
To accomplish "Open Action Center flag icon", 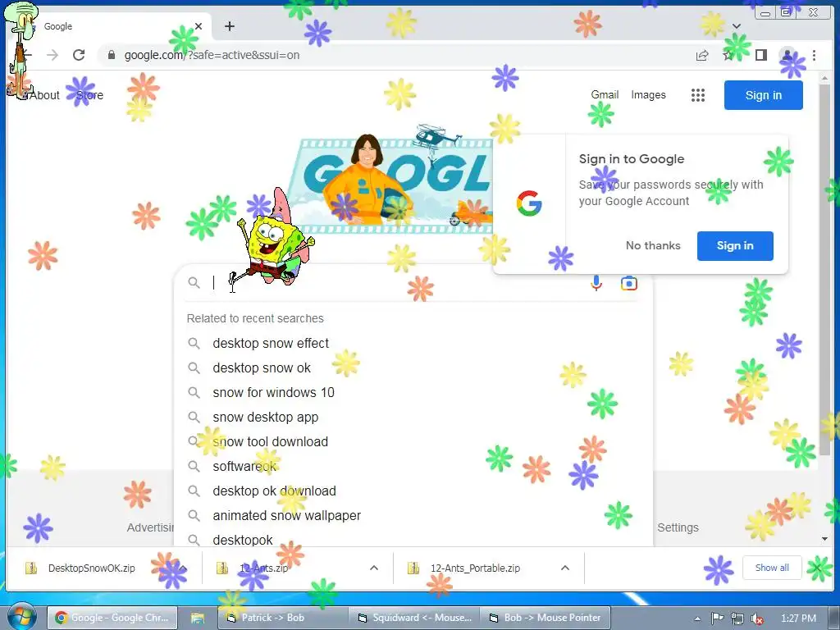I will click(x=718, y=619).
